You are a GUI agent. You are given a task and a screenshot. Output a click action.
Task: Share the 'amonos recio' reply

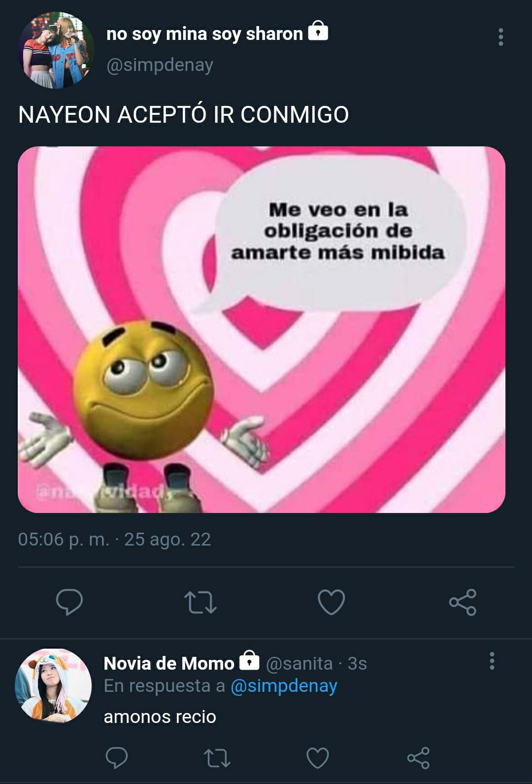418,758
